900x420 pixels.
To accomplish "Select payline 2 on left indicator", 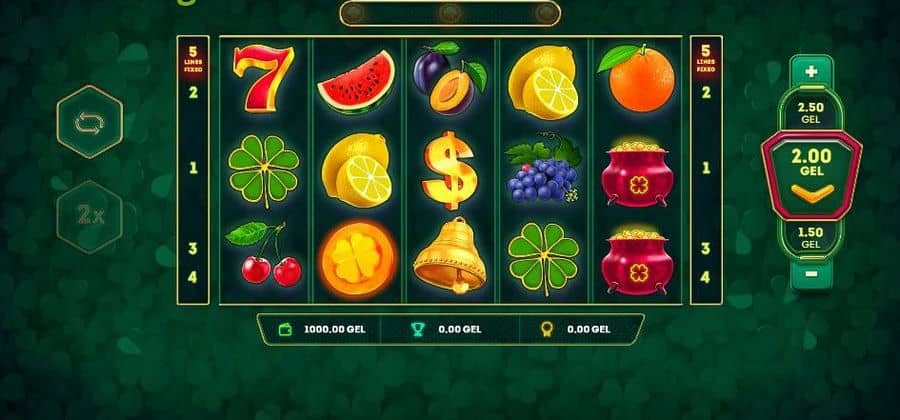I will (193, 92).
